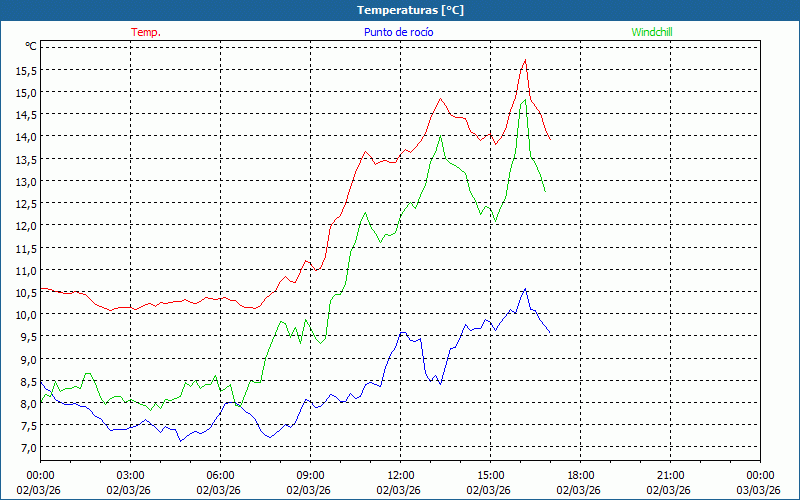Image resolution: width=800 pixels, height=500 pixels.
Task: Click the 00:00 label at left of time axis
Action: click(40, 475)
